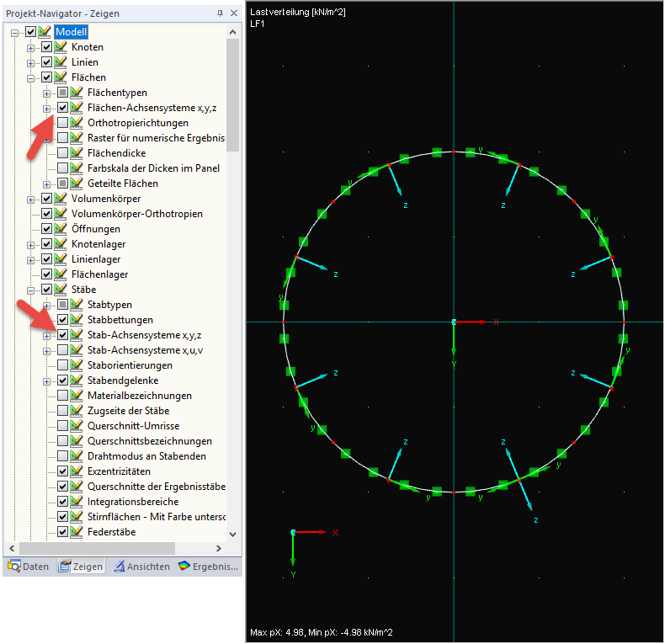Select the Stirnflächen - Mit Farbe item

coord(157,516)
